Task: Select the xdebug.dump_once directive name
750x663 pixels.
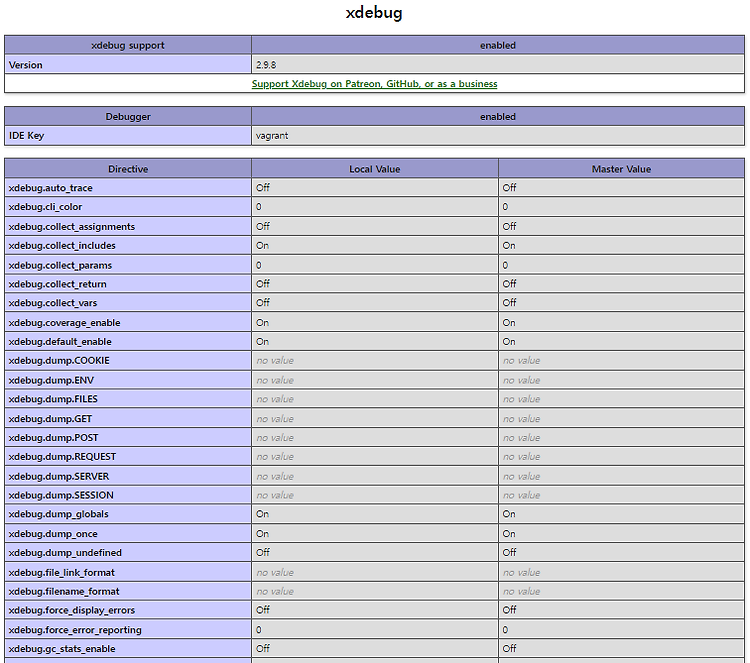Action: point(53,534)
